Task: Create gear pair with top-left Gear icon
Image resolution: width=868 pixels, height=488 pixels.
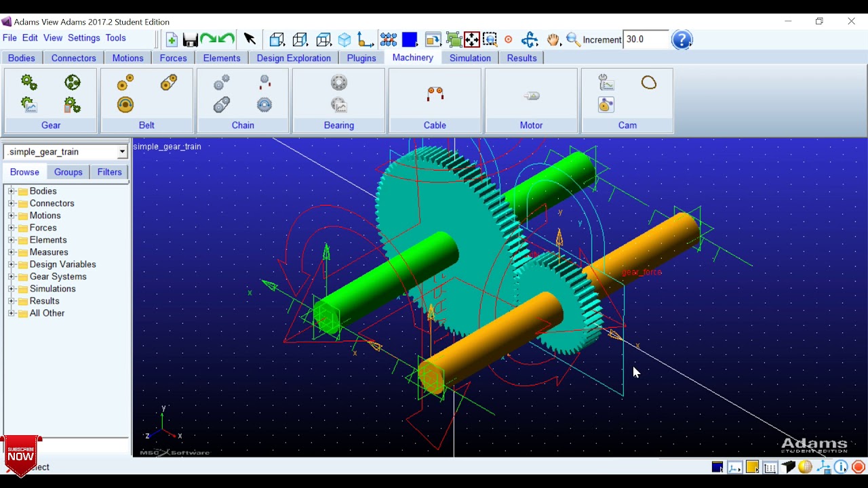Action: tap(28, 82)
